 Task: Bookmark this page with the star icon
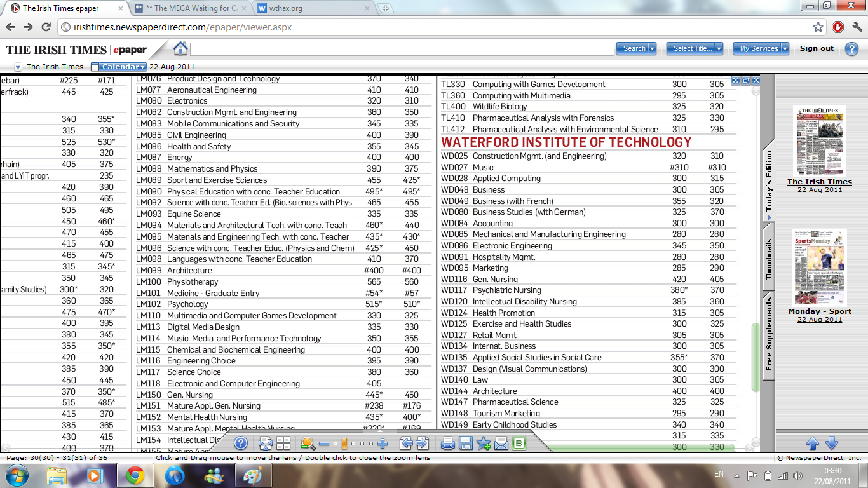click(818, 27)
